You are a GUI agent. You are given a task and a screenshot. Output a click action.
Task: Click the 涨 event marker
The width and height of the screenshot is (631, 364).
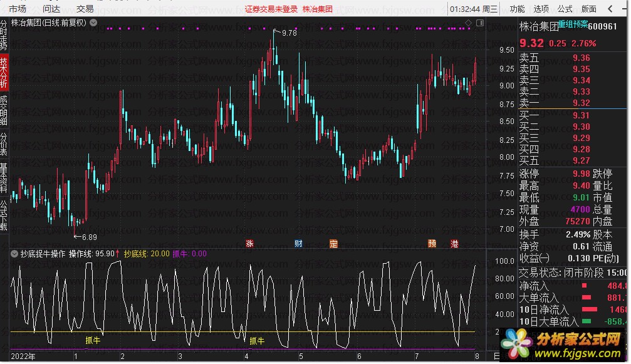249,243
